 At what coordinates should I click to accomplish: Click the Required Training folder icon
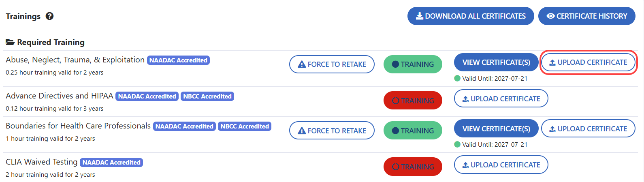(10, 42)
